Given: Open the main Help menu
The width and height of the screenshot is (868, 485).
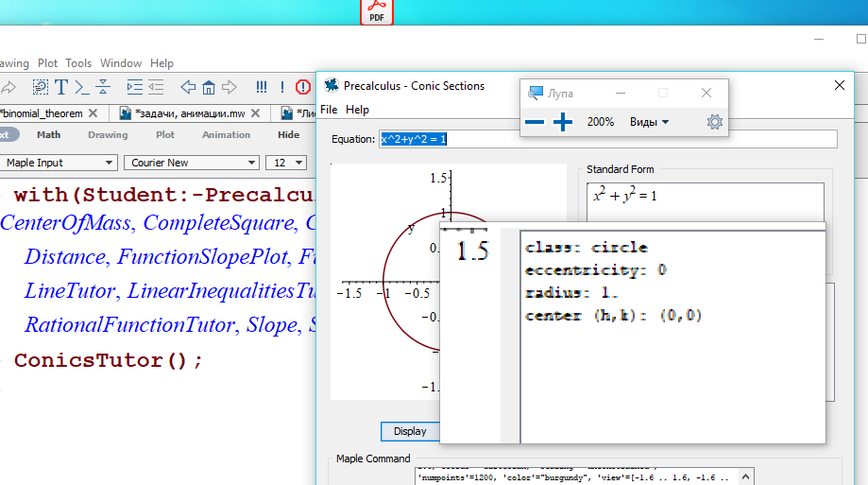Looking at the screenshot, I should (x=162, y=63).
